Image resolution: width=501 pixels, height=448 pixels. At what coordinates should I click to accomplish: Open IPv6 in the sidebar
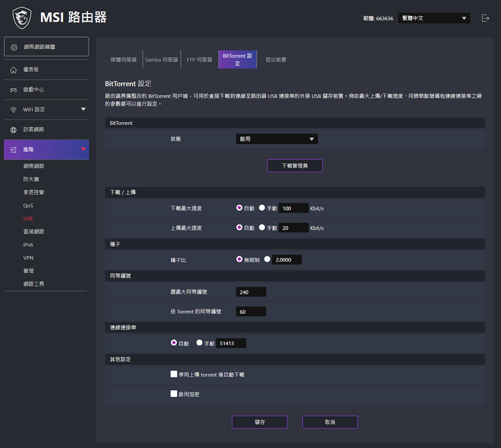click(28, 245)
